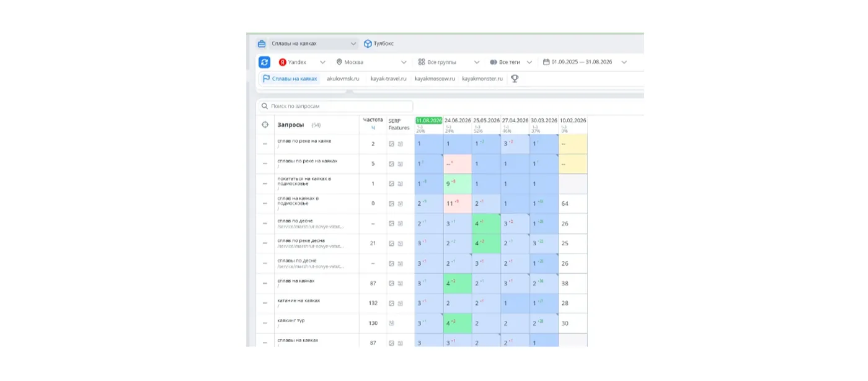Click the query сплав на каяках в подмосковье
The image size is (868, 381).
(x=298, y=201)
